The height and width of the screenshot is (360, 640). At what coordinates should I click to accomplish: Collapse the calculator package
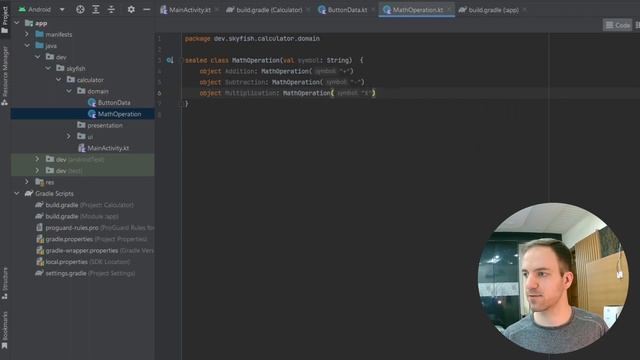tap(58, 80)
